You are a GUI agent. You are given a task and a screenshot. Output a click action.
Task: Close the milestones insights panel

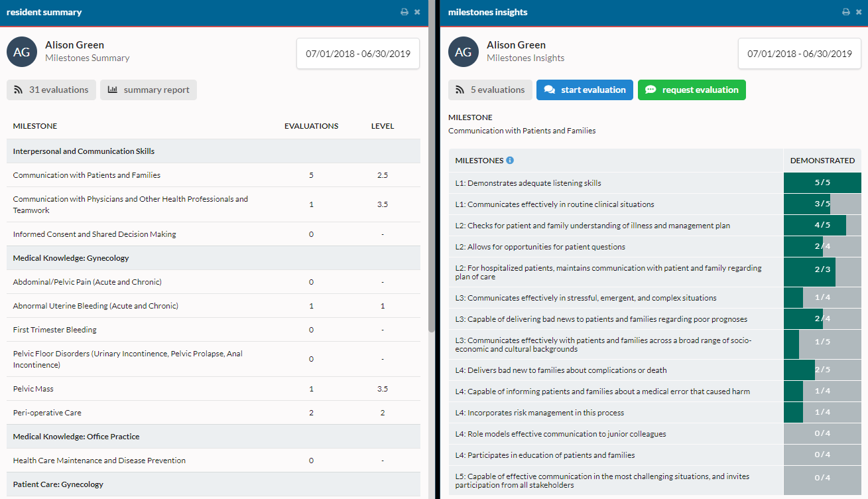click(859, 12)
